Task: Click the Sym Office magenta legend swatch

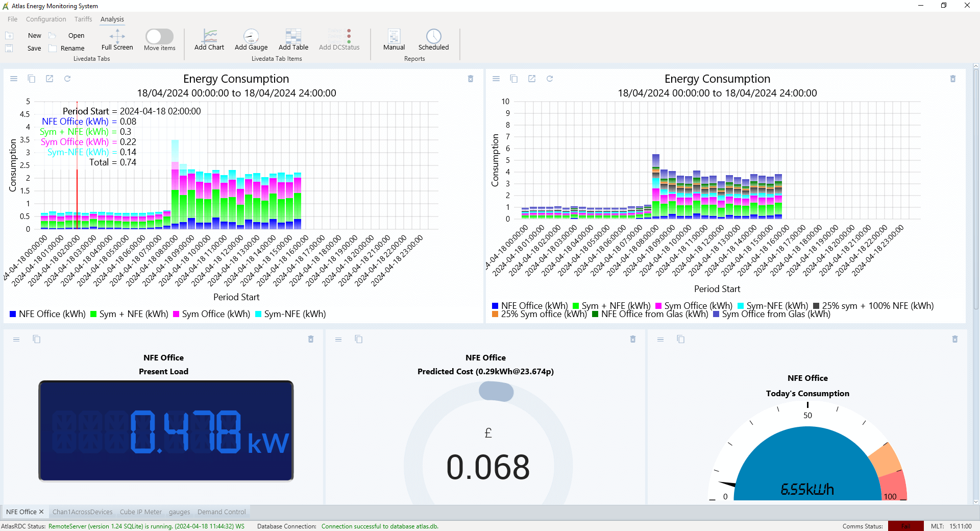Action: [x=176, y=315]
